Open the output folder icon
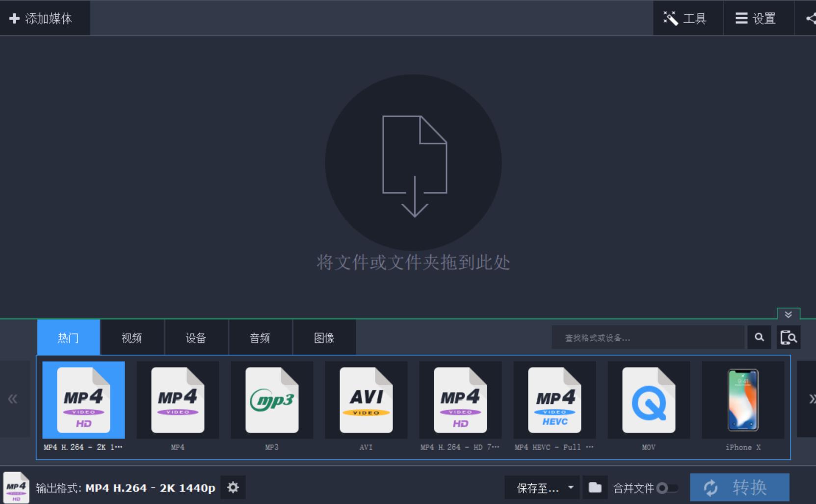Screen dimensions: 816x504 595,487
